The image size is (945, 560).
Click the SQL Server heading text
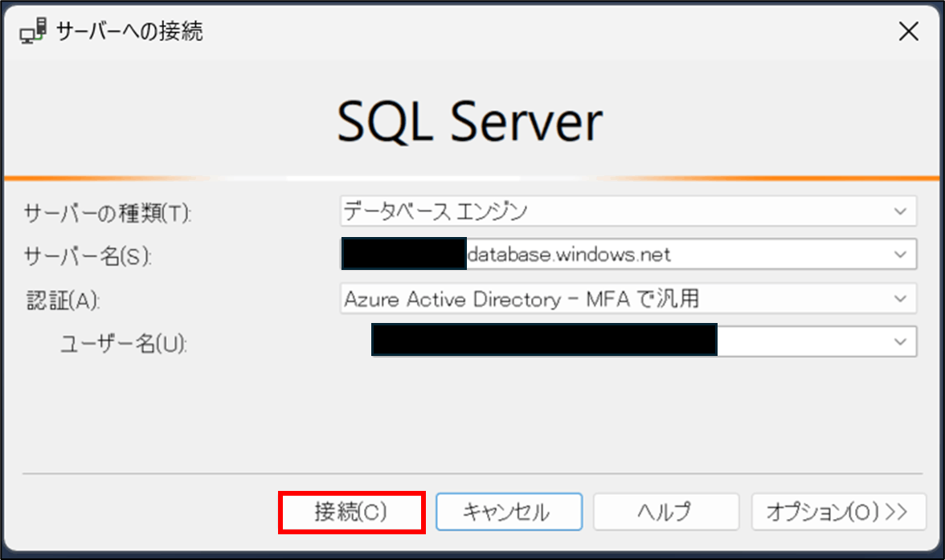point(469,122)
